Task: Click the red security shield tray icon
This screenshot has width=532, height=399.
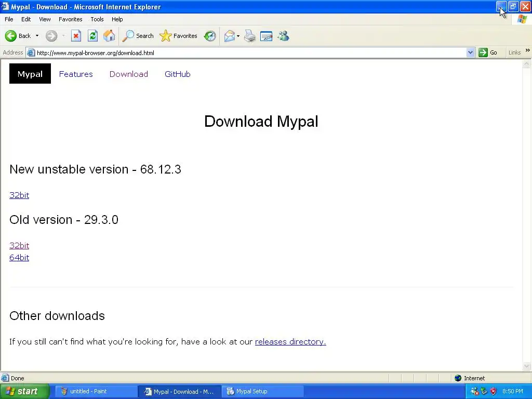Action: (494, 391)
